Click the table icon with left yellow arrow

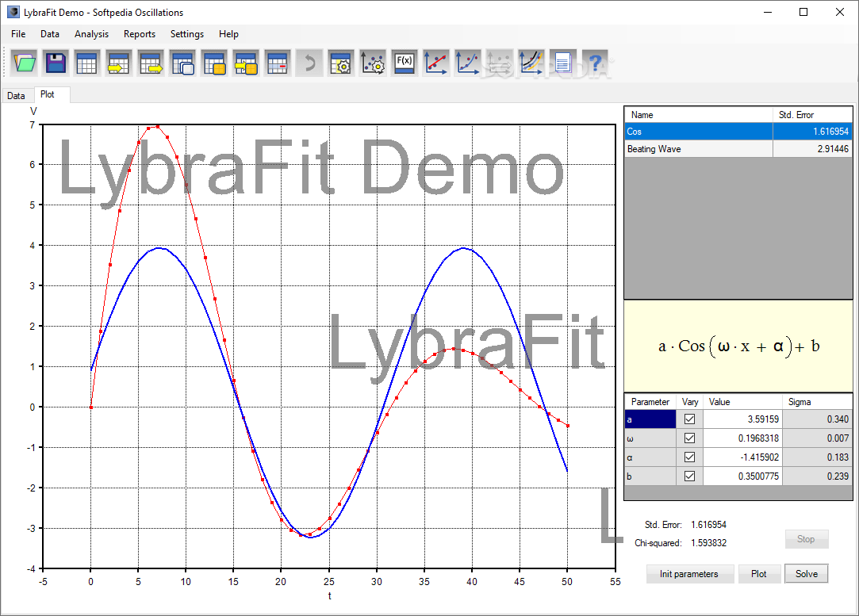(x=119, y=63)
